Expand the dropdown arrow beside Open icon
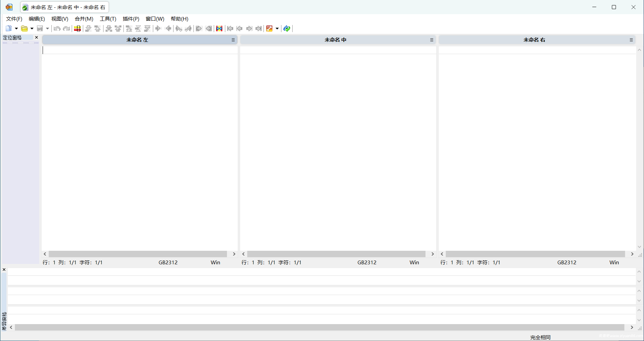 point(32,28)
